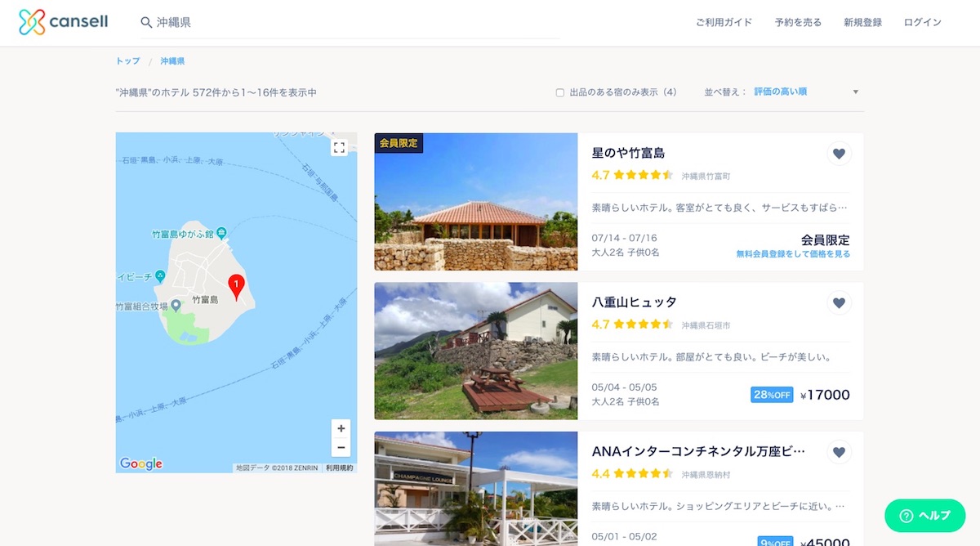Click 無料会員登録をして価格を見る link
This screenshot has height=546, width=980.
tap(793, 254)
